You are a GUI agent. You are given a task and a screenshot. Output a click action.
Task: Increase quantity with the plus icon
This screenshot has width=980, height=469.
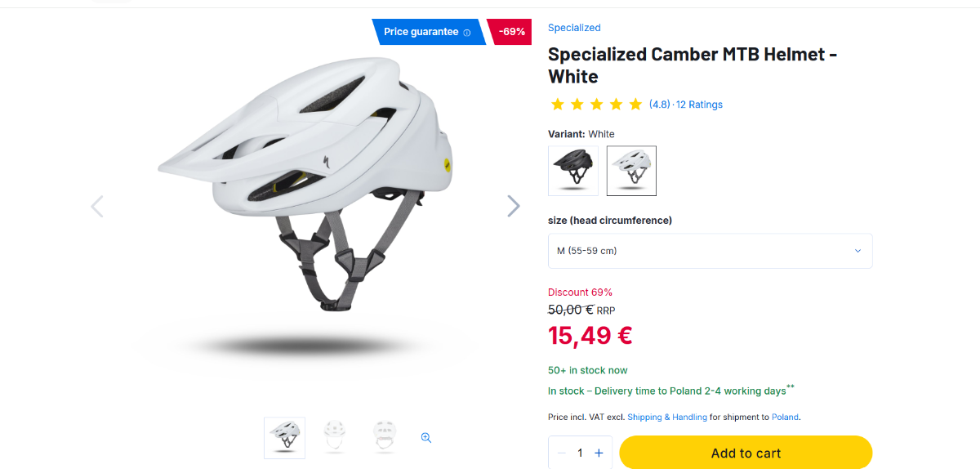[599, 453]
